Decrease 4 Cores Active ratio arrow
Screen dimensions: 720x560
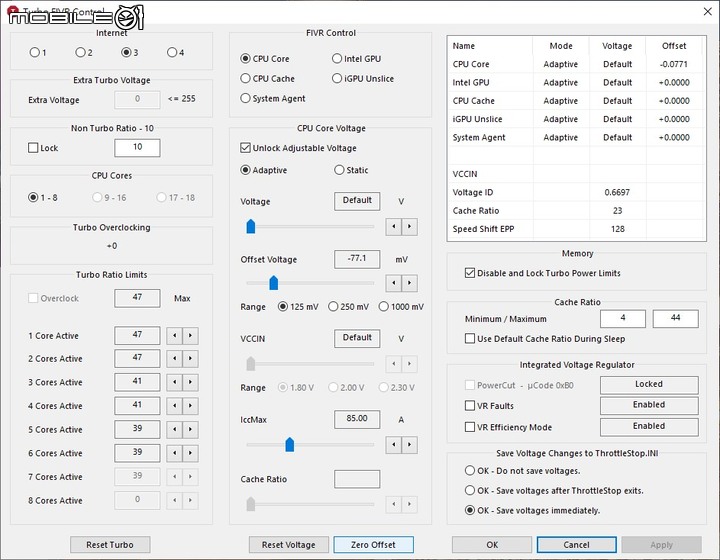tap(174, 406)
